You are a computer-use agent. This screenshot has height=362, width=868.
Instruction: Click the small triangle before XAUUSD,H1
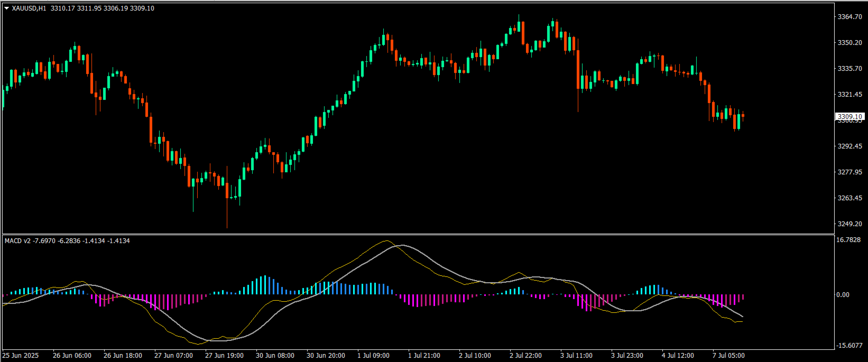[7, 8]
